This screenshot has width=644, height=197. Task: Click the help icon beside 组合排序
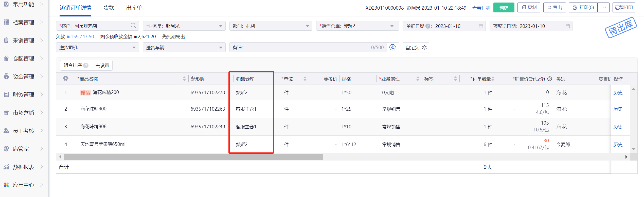86,65
